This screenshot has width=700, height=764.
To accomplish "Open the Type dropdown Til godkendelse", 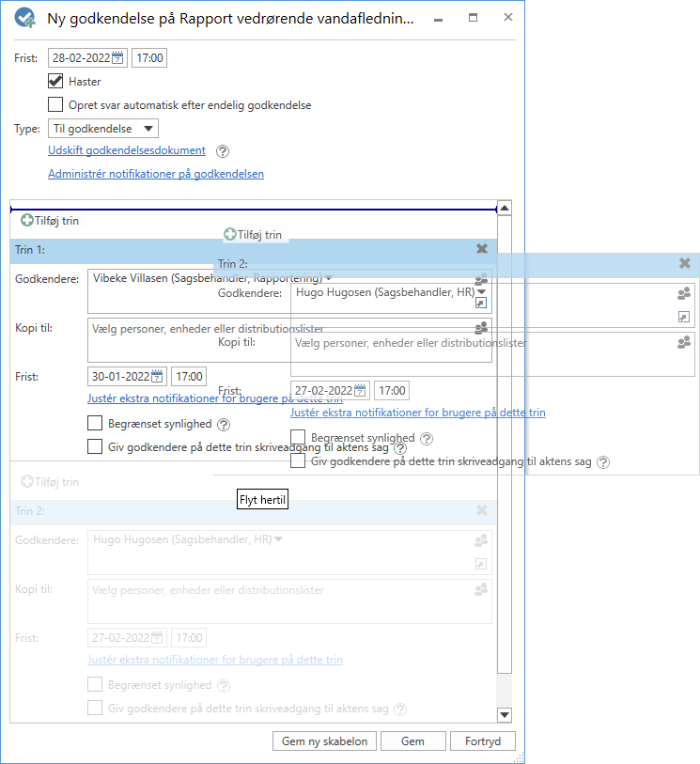I will [x=102, y=129].
